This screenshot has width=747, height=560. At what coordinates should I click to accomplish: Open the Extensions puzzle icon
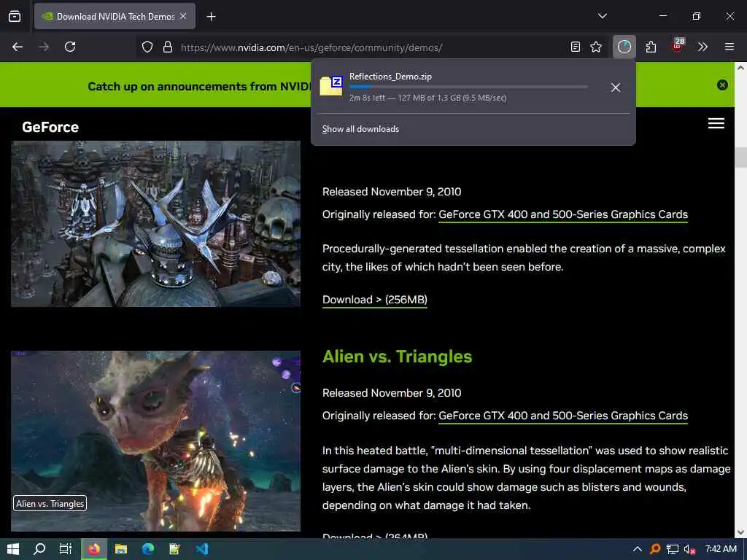(651, 47)
